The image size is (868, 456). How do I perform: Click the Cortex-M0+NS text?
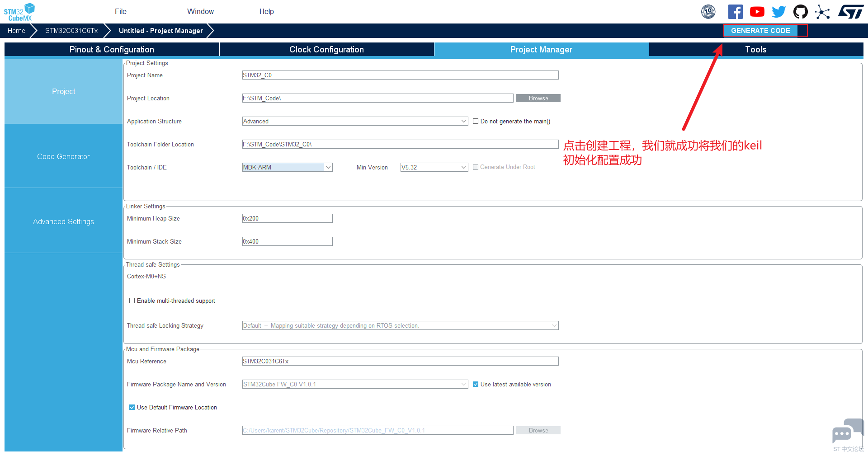click(x=146, y=276)
